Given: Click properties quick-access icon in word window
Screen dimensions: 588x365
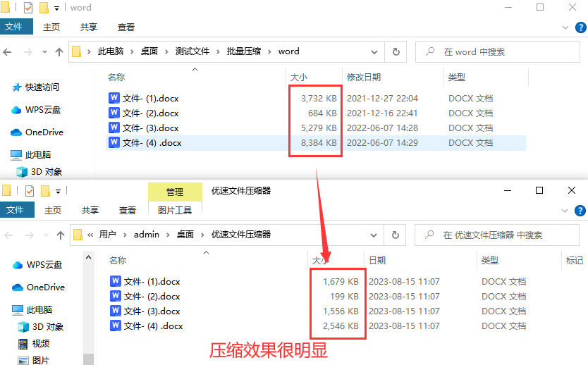Looking at the screenshot, I should tap(28, 8).
